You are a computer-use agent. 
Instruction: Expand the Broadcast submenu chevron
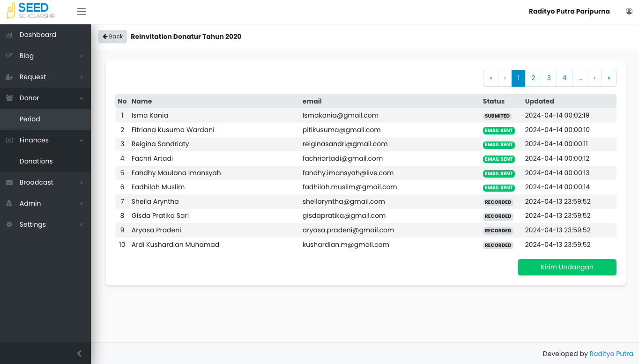click(82, 182)
